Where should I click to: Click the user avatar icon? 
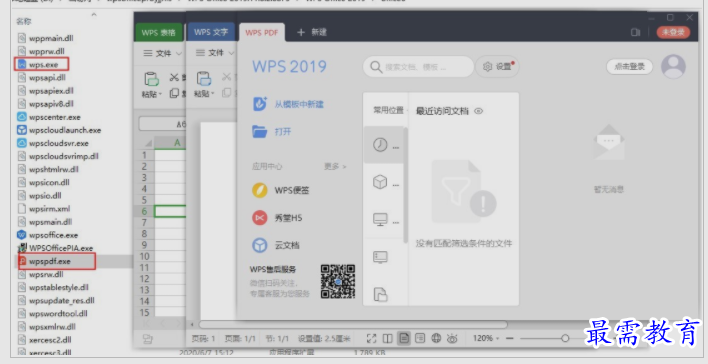(673, 67)
